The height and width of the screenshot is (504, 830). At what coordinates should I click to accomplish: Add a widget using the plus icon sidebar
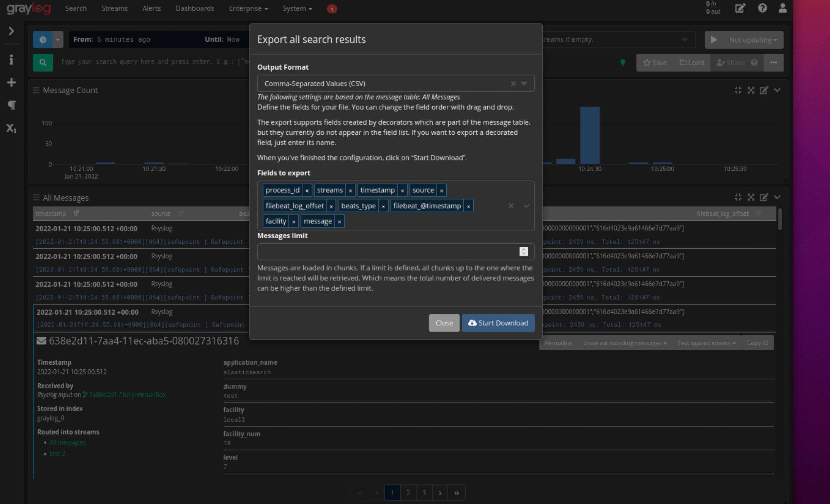click(11, 82)
